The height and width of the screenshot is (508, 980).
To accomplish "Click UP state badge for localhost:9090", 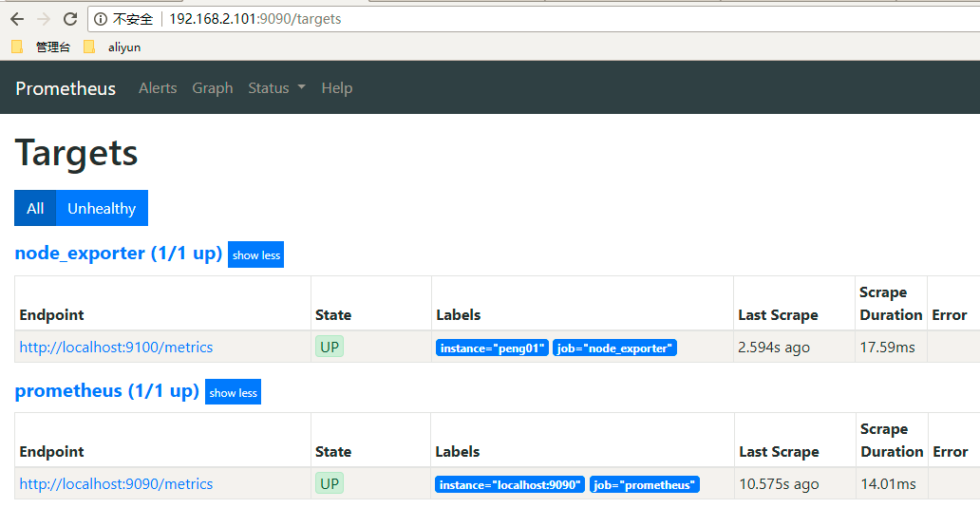I will point(330,483).
